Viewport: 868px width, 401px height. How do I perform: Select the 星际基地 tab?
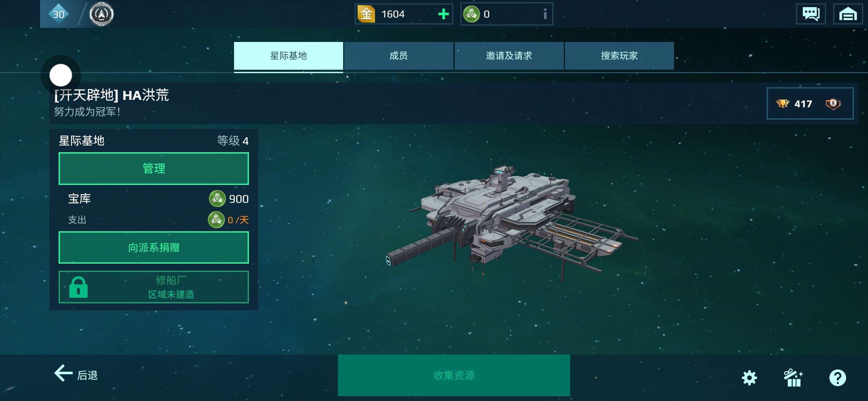(288, 56)
